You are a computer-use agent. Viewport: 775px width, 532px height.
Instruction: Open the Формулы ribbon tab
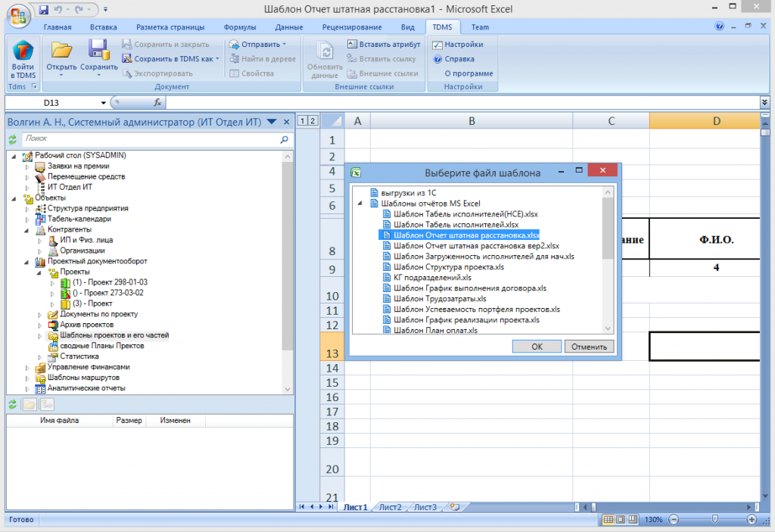pos(240,27)
